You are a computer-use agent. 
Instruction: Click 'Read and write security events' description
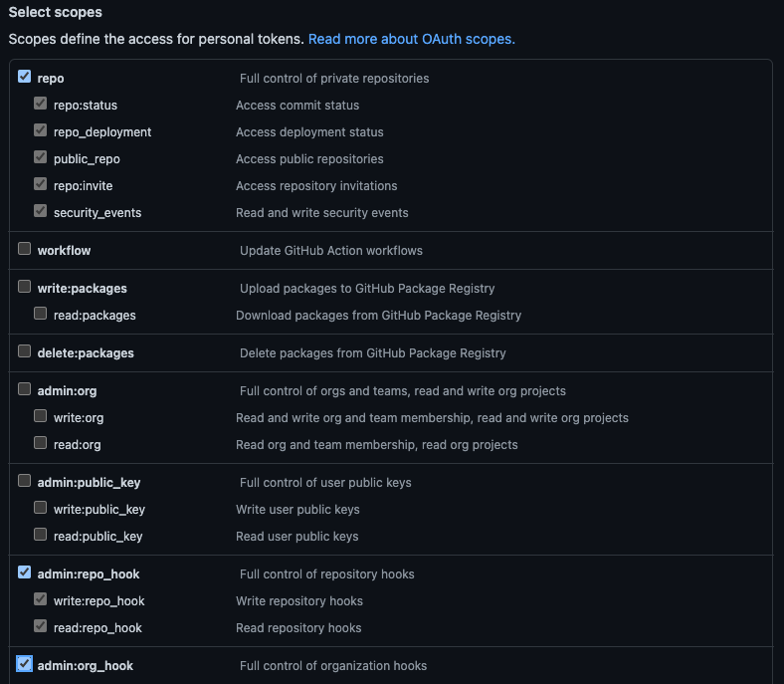pyautogui.click(x=322, y=213)
